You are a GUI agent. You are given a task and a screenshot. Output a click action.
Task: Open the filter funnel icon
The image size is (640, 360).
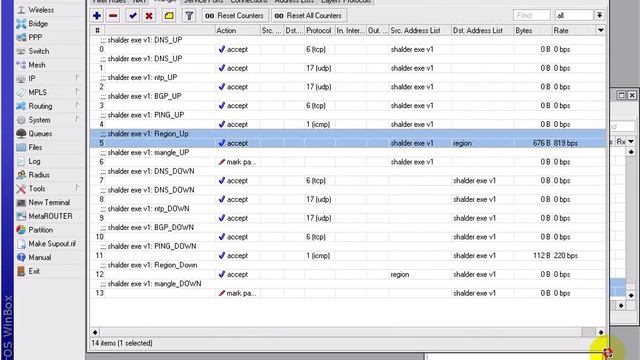click(x=189, y=16)
